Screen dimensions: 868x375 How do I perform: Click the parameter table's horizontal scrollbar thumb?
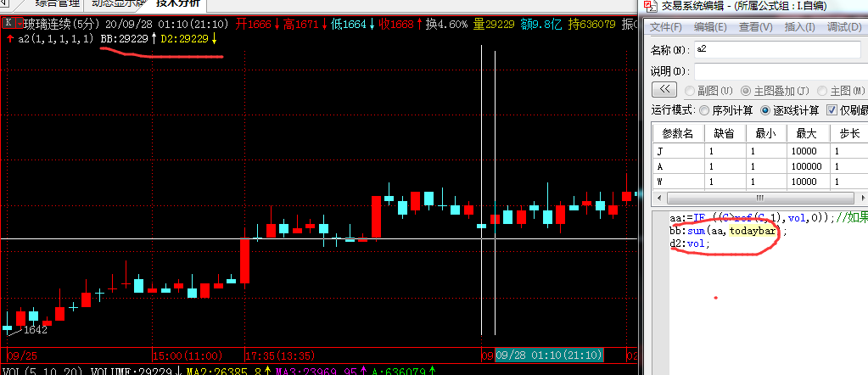point(760,198)
